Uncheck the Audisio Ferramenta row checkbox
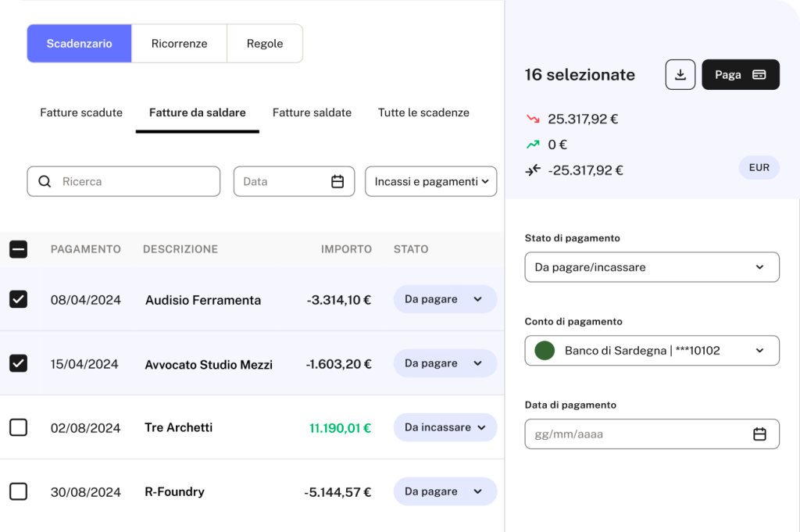 click(x=19, y=299)
